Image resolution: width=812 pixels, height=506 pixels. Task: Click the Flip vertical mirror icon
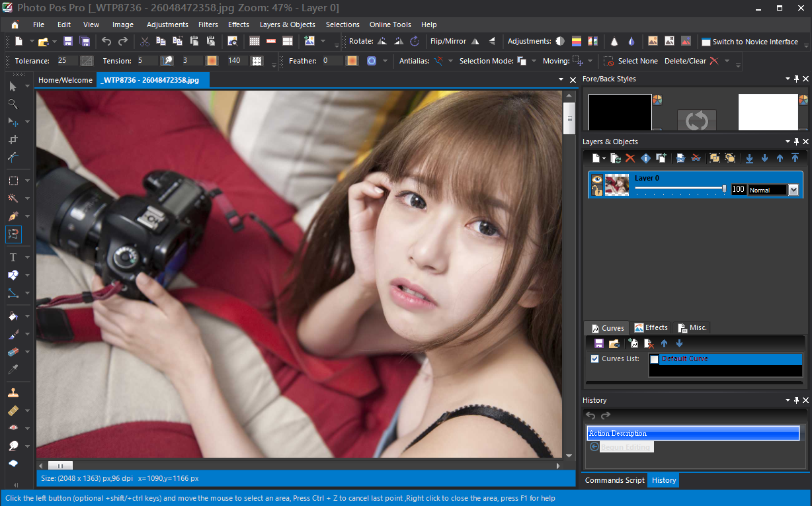(491, 41)
